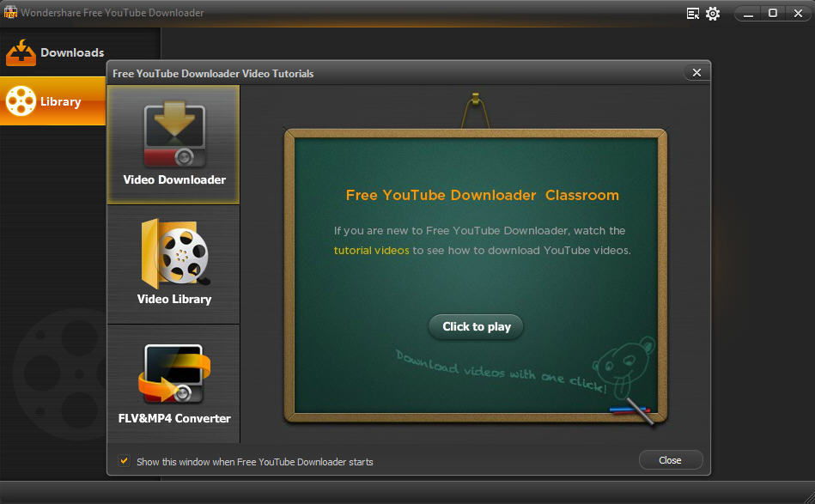Maximize the Wondershare window

tap(773, 14)
